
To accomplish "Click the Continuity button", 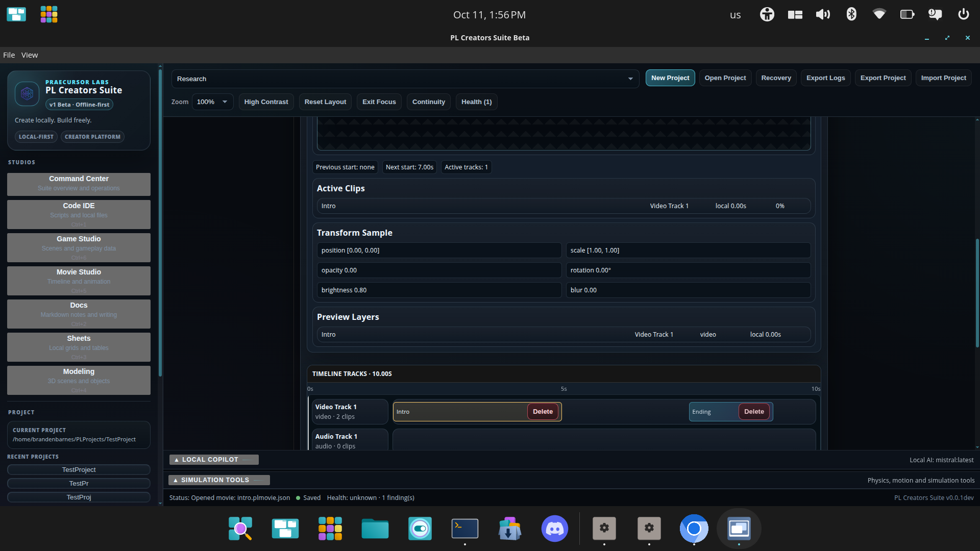I will pyautogui.click(x=429, y=102).
